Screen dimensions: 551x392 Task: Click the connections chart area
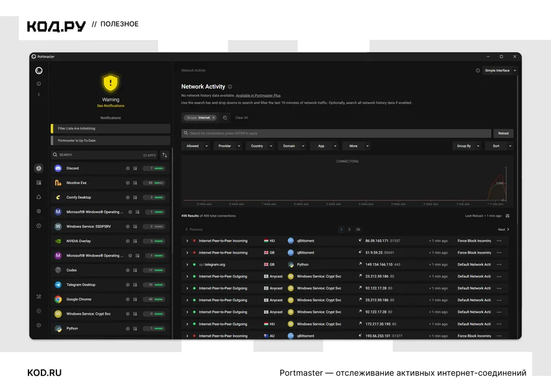pos(347,181)
